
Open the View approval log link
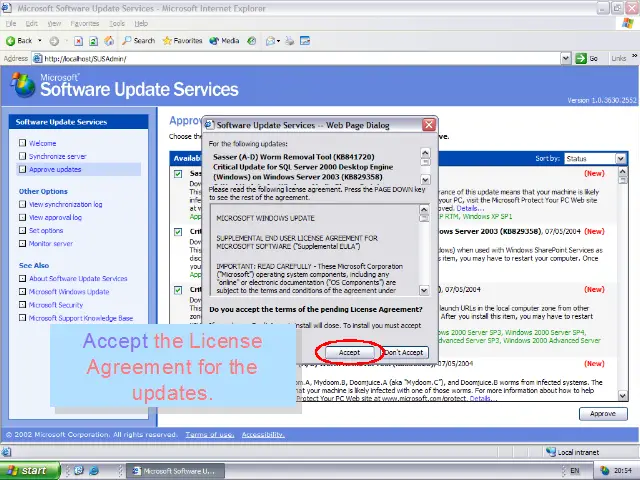pos(55,217)
